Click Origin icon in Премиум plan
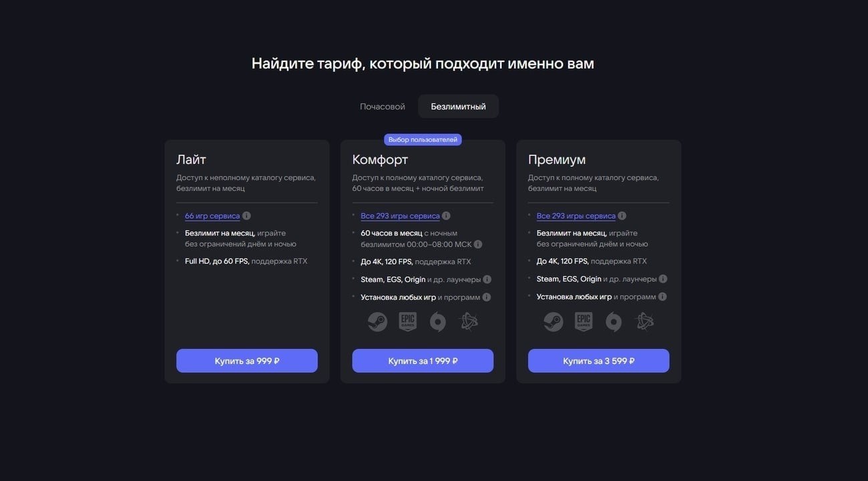 614,322
